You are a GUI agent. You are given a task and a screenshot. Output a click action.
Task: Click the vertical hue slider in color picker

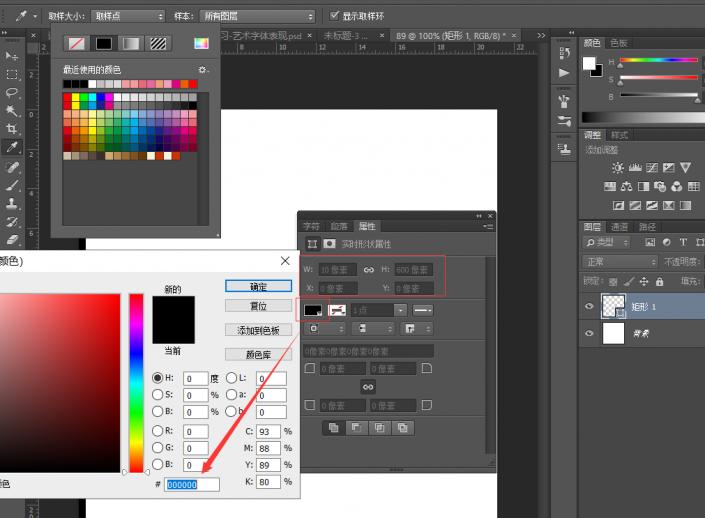click(x=136, y=383)
